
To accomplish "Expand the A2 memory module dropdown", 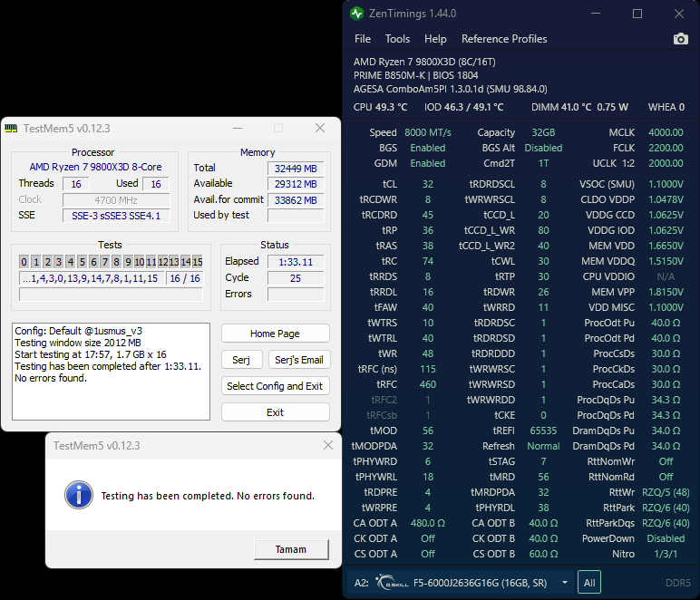I will pos(565,583).
